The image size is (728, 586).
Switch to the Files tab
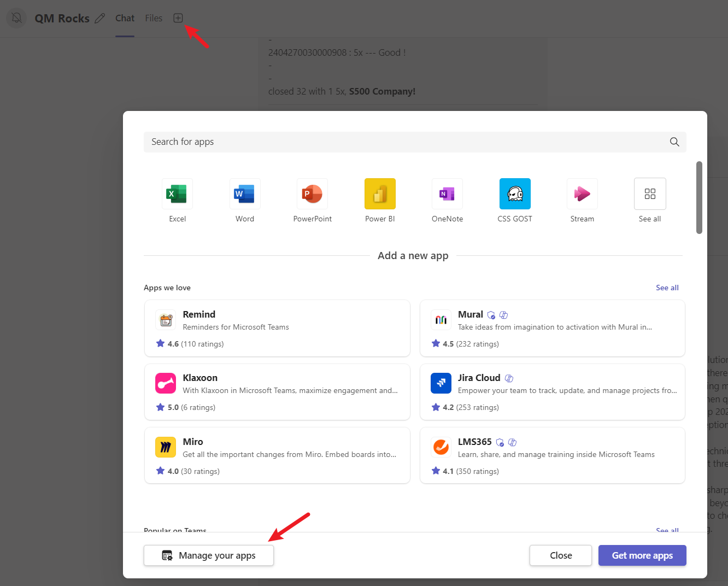click(154, 18)
